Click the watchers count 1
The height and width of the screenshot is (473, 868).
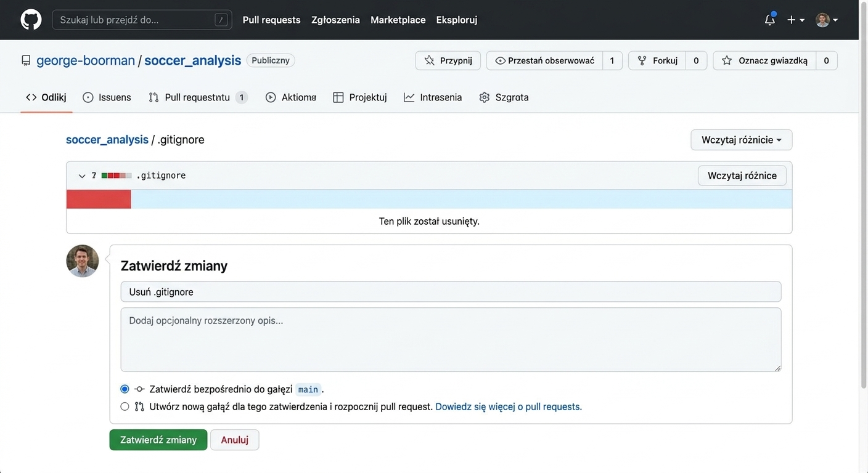point(612,60)
